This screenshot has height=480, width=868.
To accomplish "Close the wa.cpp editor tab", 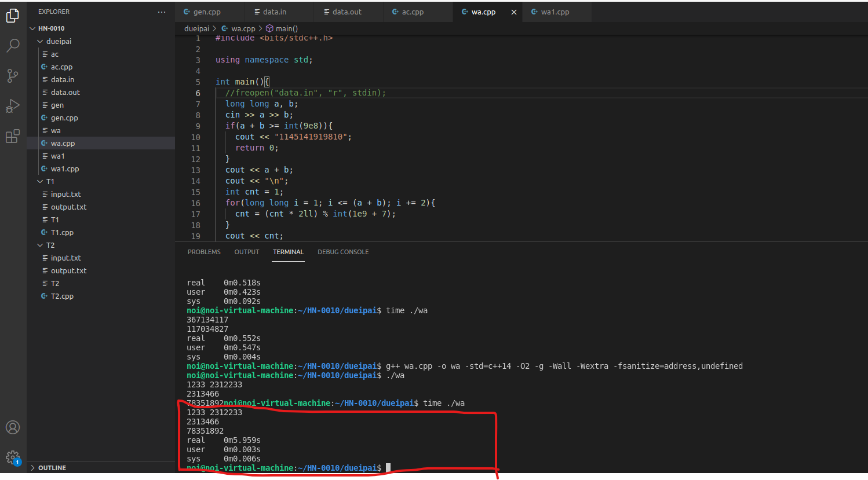I will [513, 12].
